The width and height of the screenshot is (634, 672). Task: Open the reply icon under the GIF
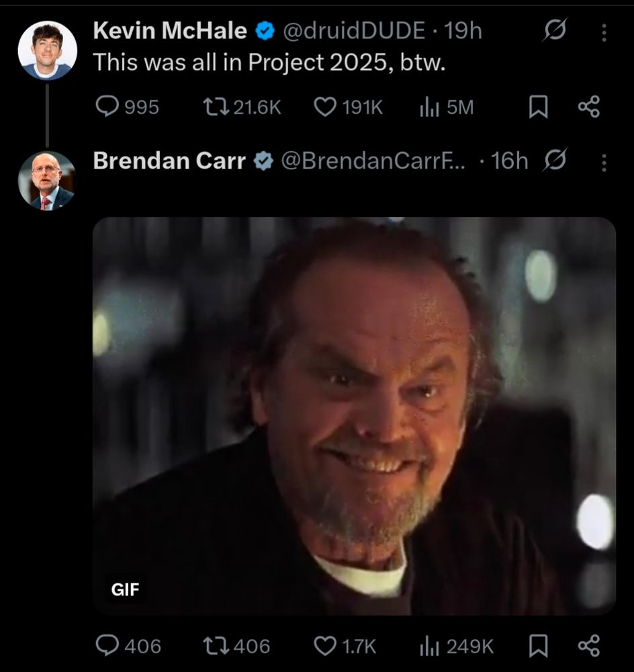[x=108, y=646]
